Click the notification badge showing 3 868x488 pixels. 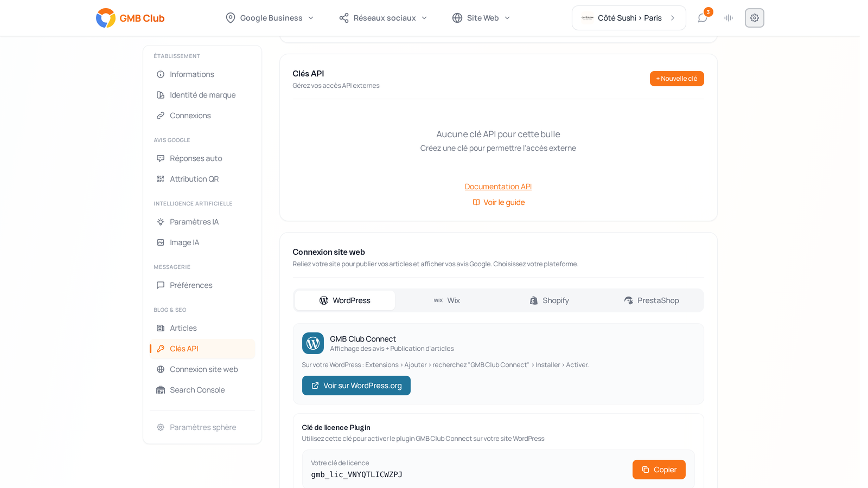pyautogui.click(x=709, y=12)
